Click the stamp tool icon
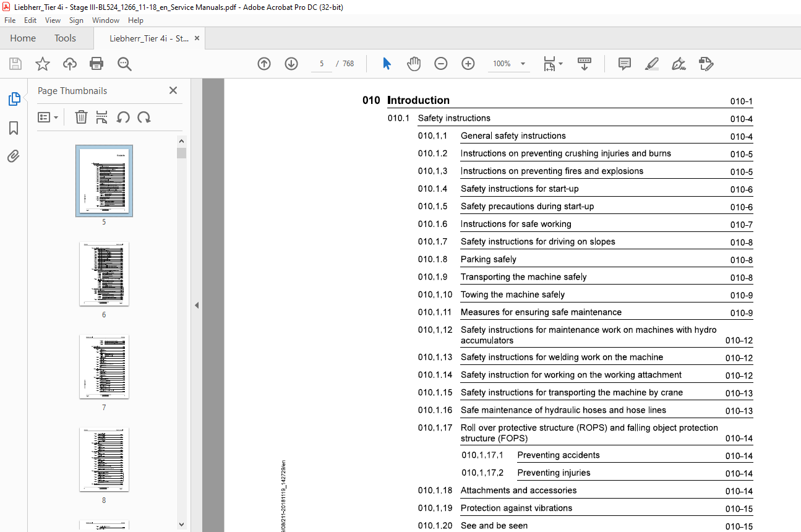Image resolution: width=801 pixels, height=532 pixels. click(706, 64)
